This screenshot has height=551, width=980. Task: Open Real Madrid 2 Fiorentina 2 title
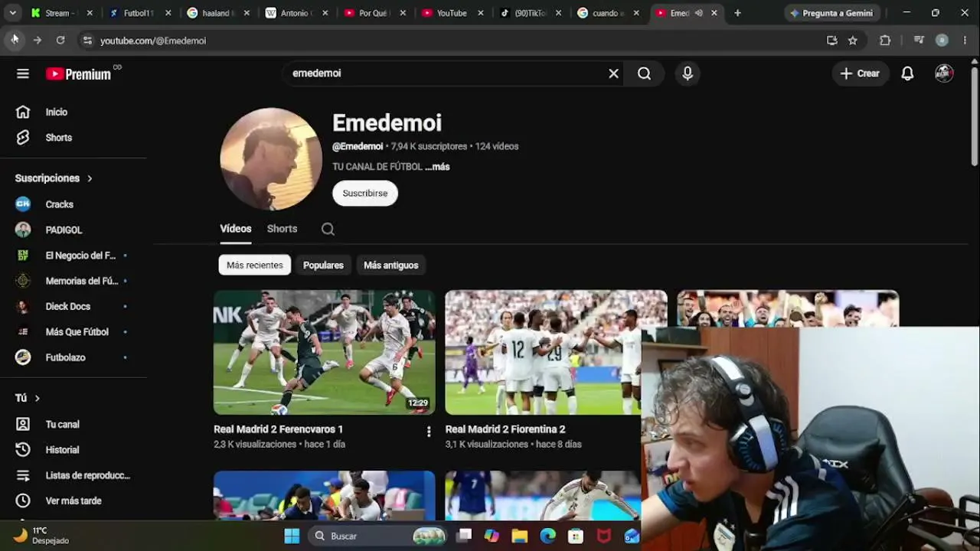tap(505, 429)
